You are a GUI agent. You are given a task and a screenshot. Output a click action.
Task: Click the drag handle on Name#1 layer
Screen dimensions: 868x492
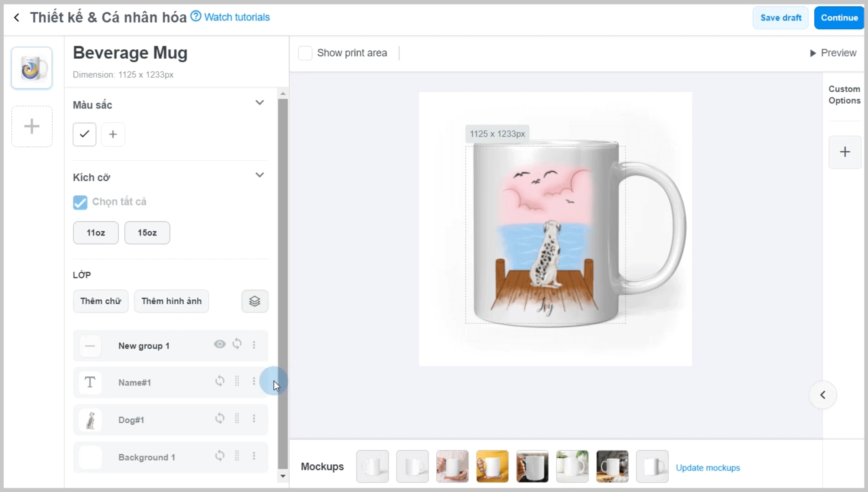pos(237,381)
